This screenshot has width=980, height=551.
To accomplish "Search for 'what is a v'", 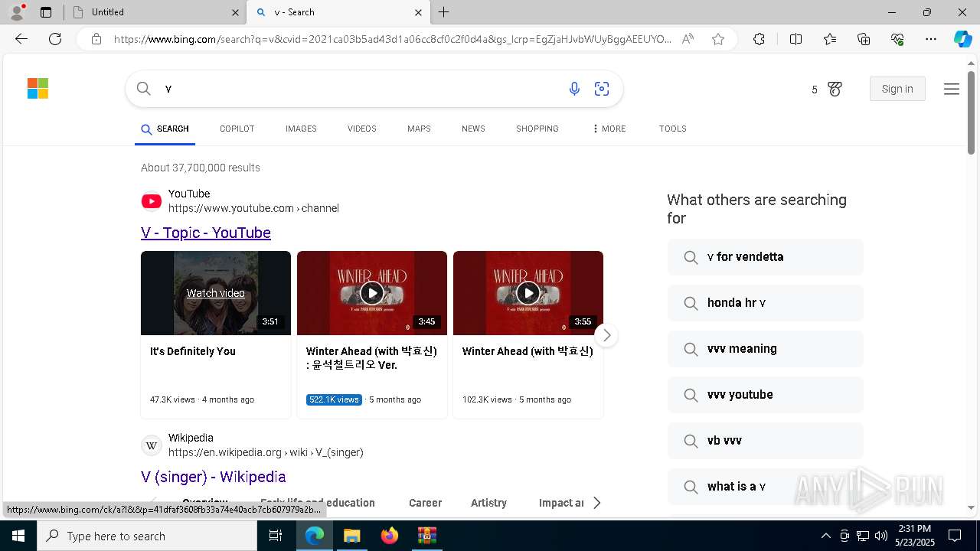I will point(766,487).
